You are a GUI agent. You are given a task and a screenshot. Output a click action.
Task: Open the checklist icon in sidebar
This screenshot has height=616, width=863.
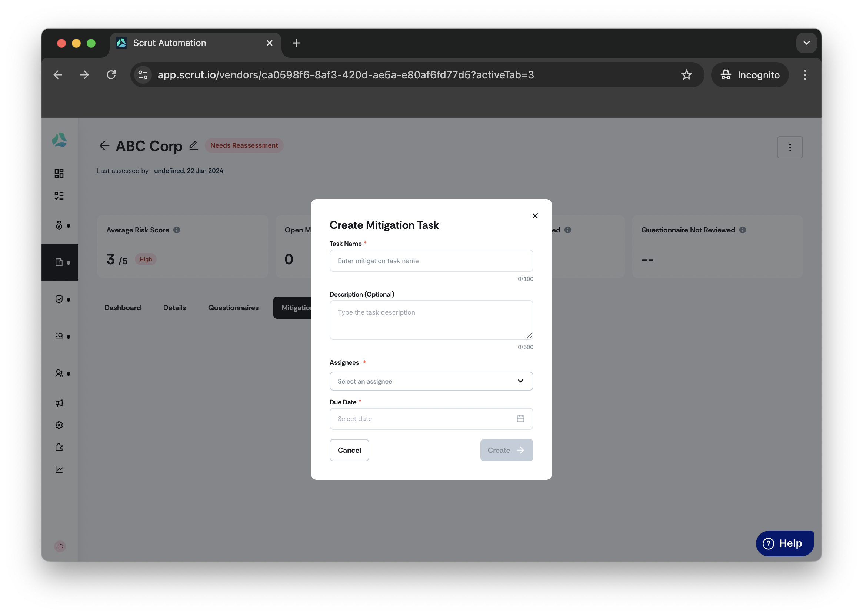coord(59,196)
